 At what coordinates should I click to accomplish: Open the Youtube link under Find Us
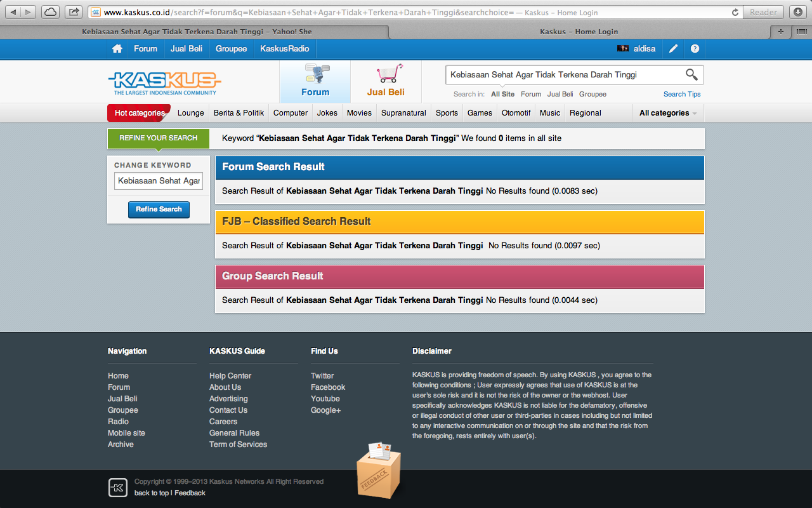tap(325, 399)
